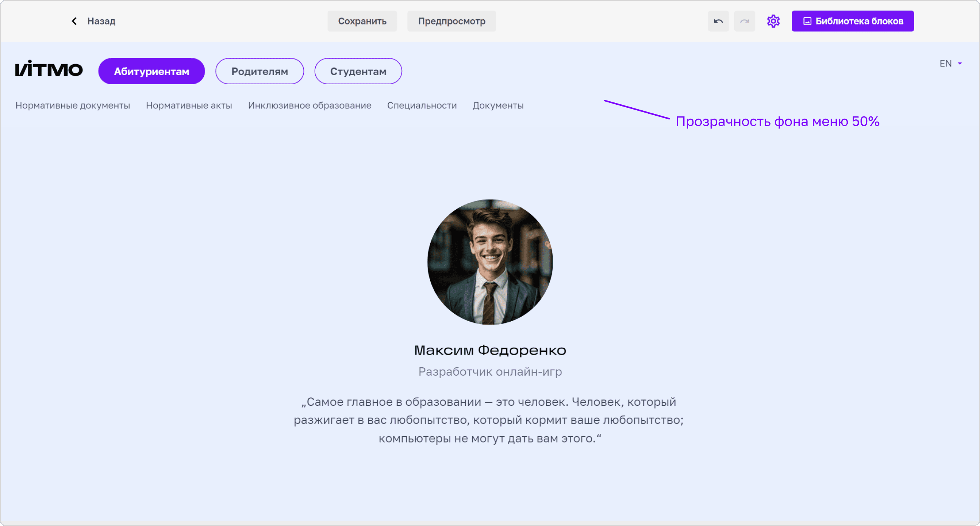This screenshot has width=980, height=526.
Task: Open Библиотека блоков block library
Action: coord(853,21)
